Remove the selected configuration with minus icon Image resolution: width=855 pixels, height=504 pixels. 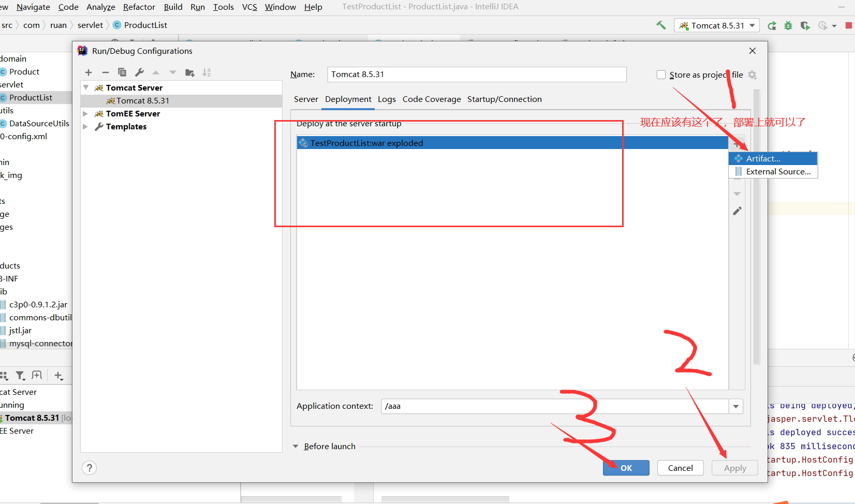tap(106, 72)
